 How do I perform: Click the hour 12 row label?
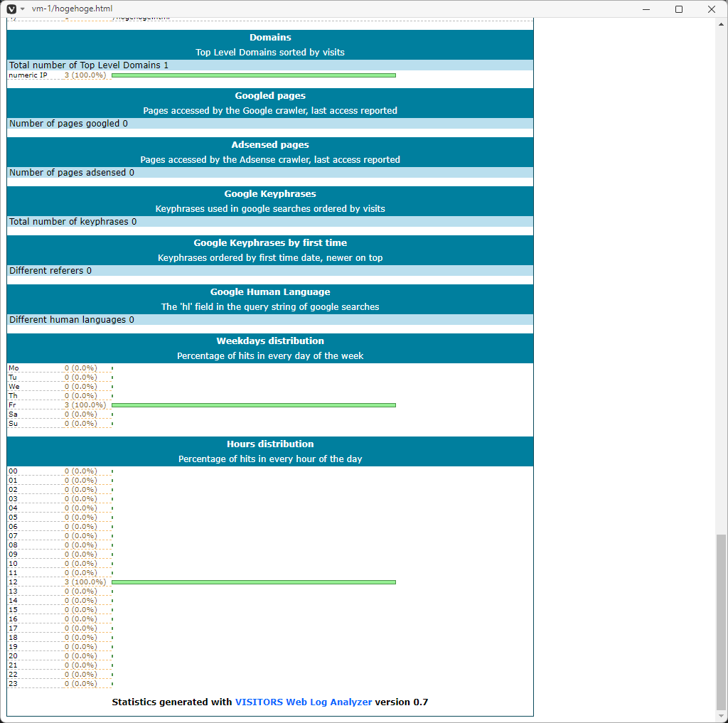(x=13, y=582)
